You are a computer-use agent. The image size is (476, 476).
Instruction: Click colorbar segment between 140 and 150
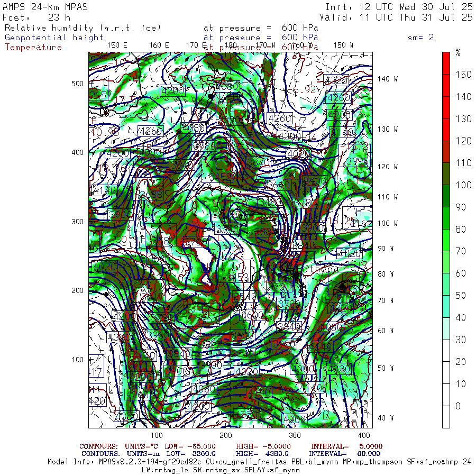click(x=446, y=85)
